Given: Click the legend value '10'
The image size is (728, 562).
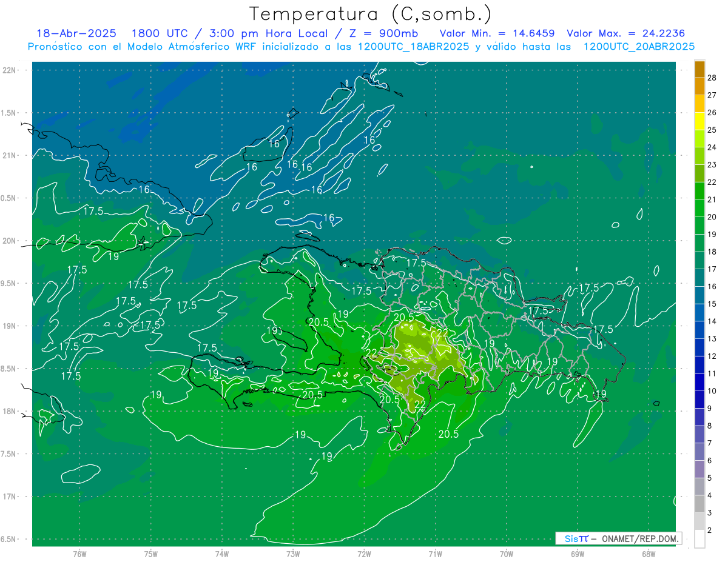Looking at the screenshot, I should 712,391.
